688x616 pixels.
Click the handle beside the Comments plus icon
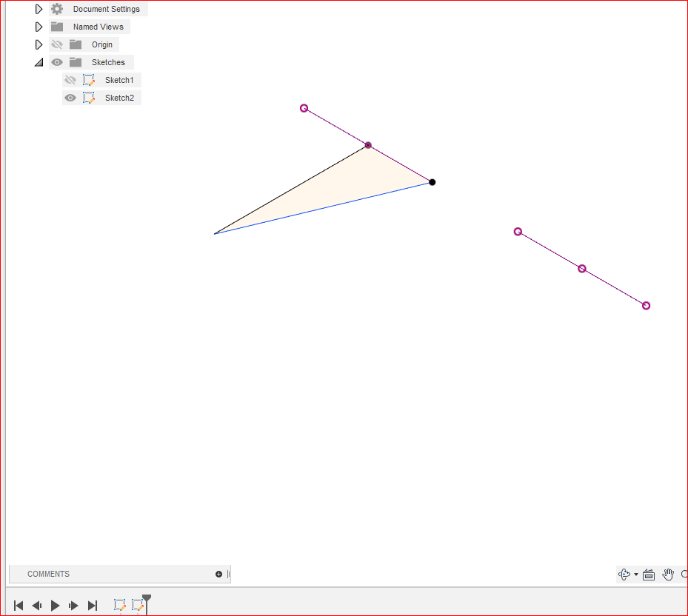point(229,574)
